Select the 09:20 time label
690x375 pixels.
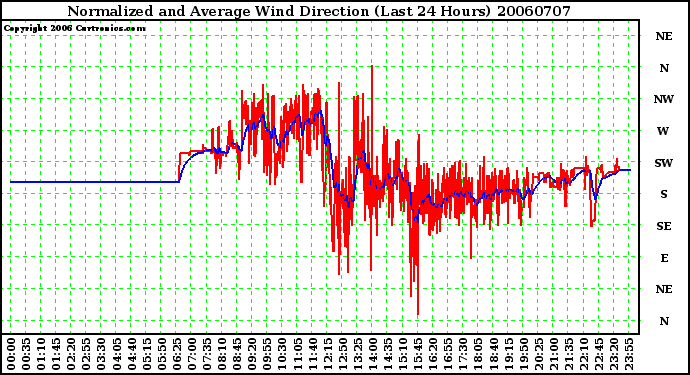[252, 354]
